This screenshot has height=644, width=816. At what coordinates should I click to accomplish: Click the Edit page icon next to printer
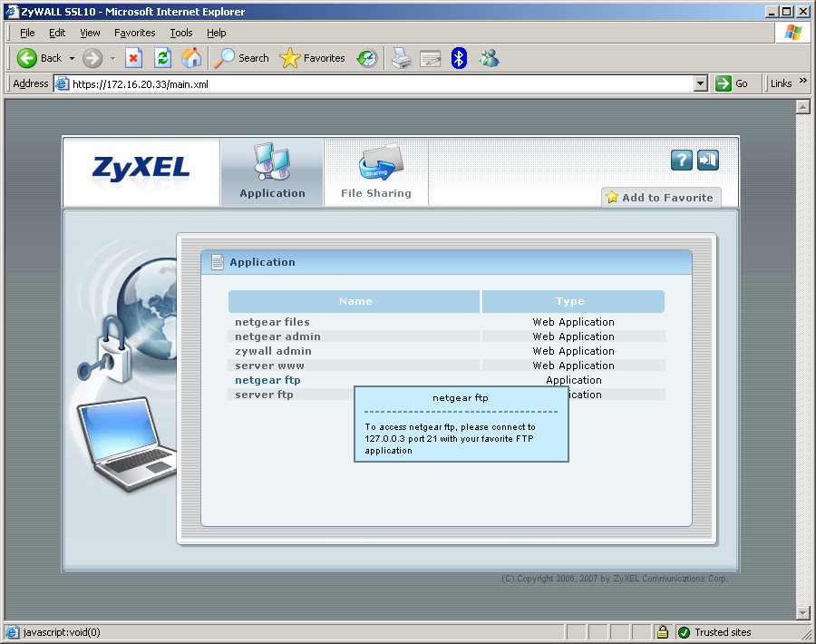pyautogui.click(x=431, y=58)
